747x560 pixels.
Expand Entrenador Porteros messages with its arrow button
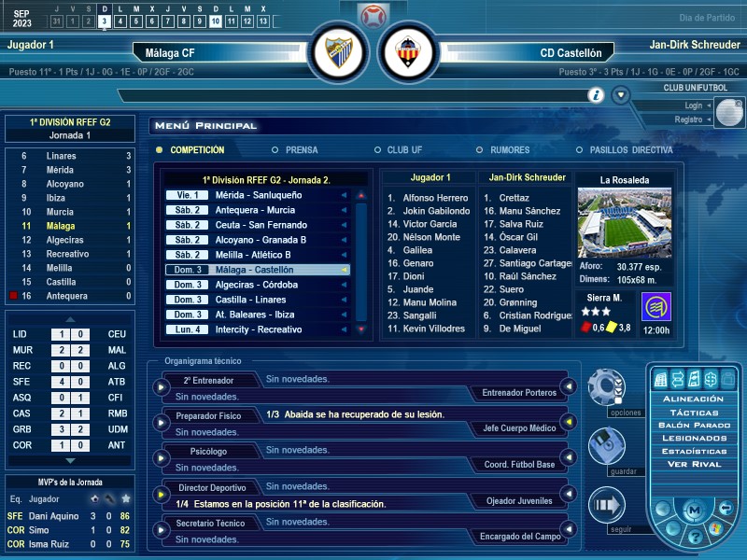tap(569, 386)
